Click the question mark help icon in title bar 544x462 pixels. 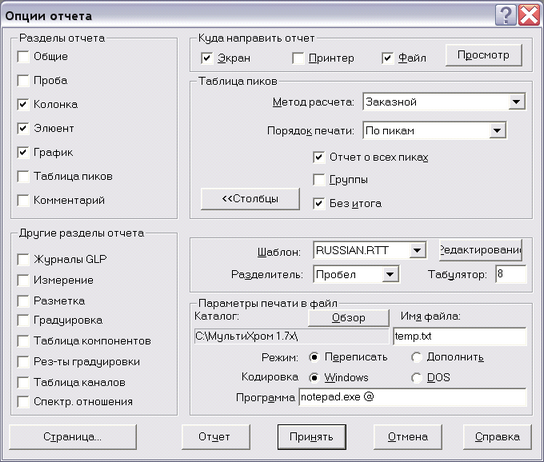(x=506, y=15)
